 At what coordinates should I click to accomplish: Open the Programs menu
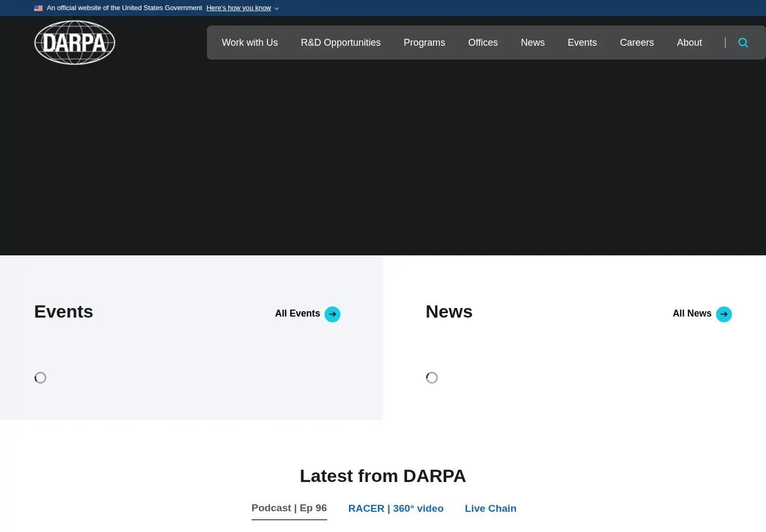pyautogui.click(x=424, y=43)
